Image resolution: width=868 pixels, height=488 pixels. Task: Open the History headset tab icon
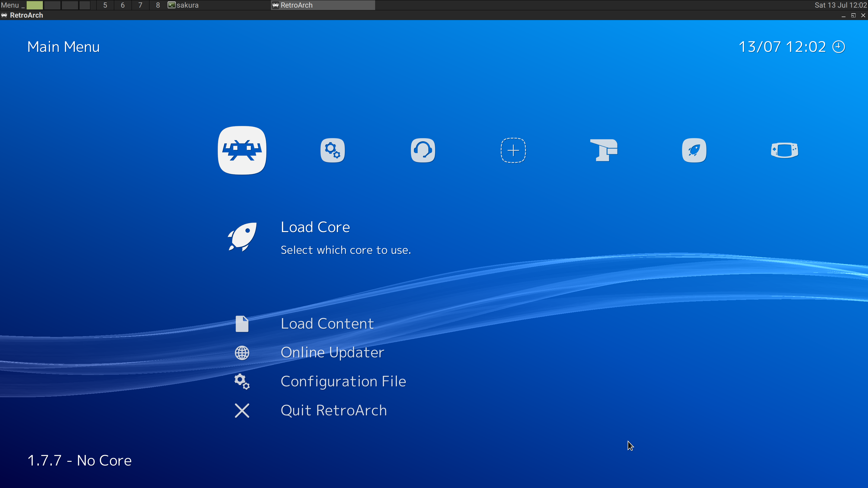point(423,150)
